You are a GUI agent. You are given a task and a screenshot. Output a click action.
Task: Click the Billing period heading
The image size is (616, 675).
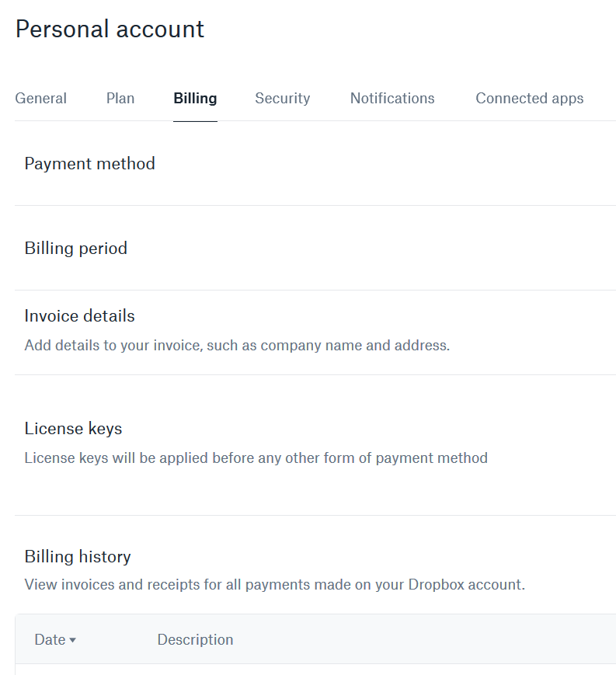[75, 249]
